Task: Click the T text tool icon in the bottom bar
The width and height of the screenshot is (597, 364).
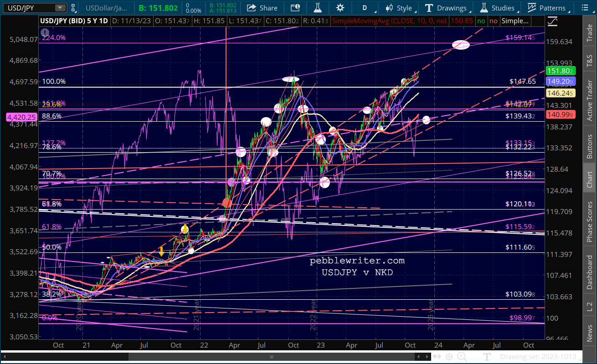Action: (486, 357)
